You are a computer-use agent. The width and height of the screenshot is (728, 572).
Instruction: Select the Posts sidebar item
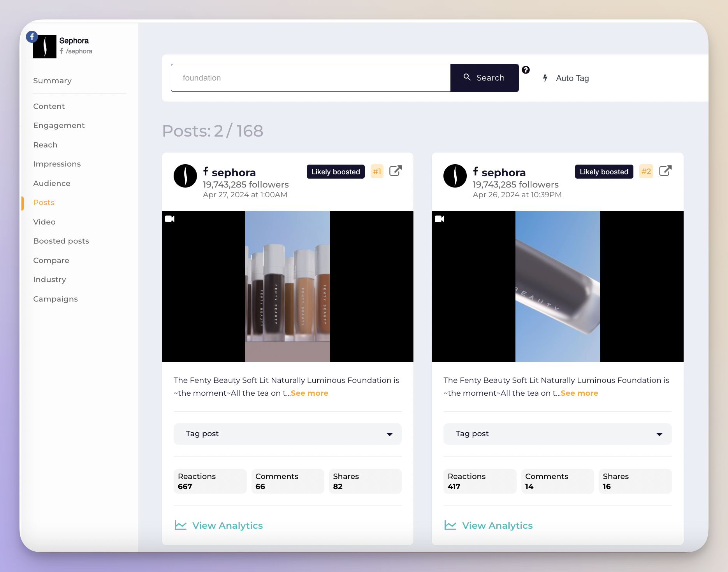click(x=44, y=202)
